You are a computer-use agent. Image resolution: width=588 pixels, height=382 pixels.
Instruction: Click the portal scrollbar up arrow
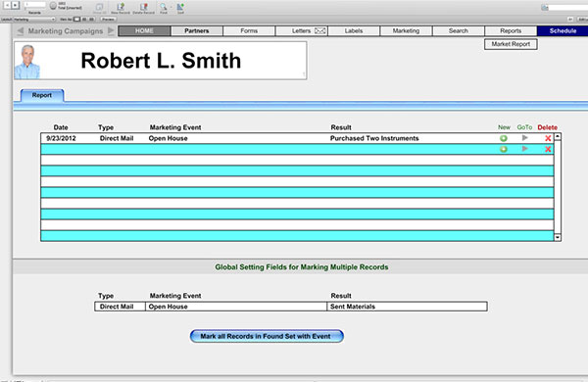click(x=558, y=136)
